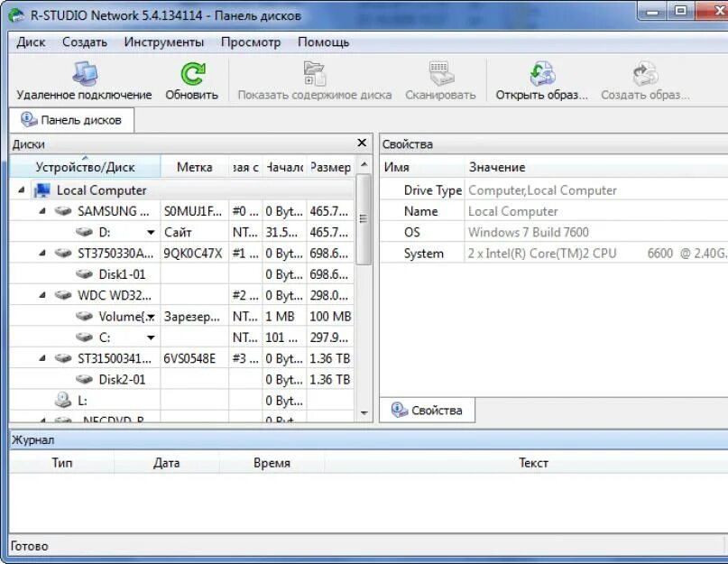Click the value 'Windows 7 Build 7600'
Screen dimensions: 728x564
529,232
